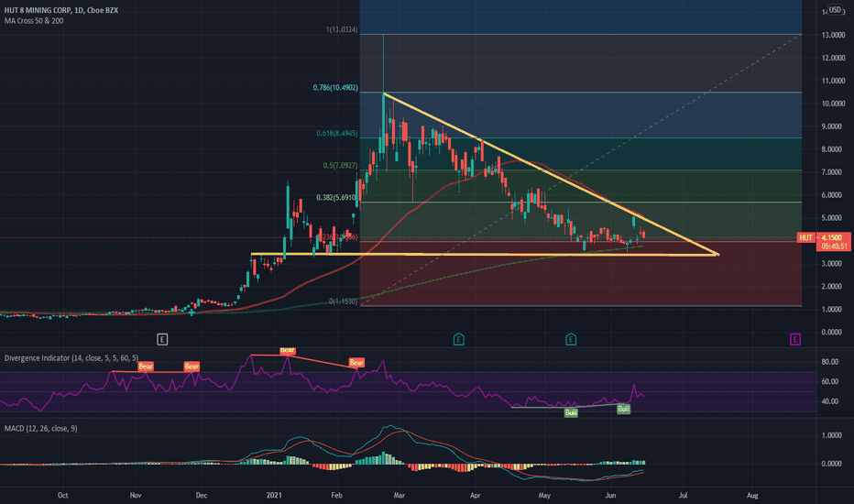The height and width of the screenshot is (504, 854).
Task: Click 1.0000 on the MACD axis
Action: pos(832,435)
